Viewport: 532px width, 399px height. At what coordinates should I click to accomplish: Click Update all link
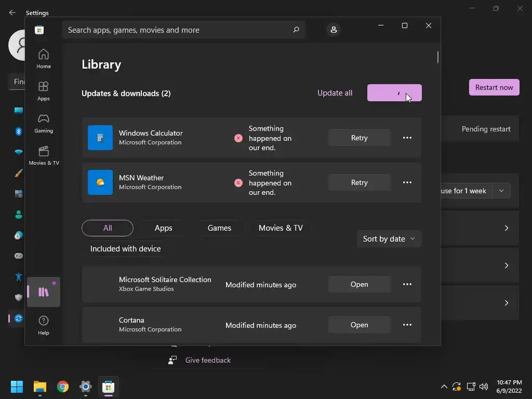point(335,93)
